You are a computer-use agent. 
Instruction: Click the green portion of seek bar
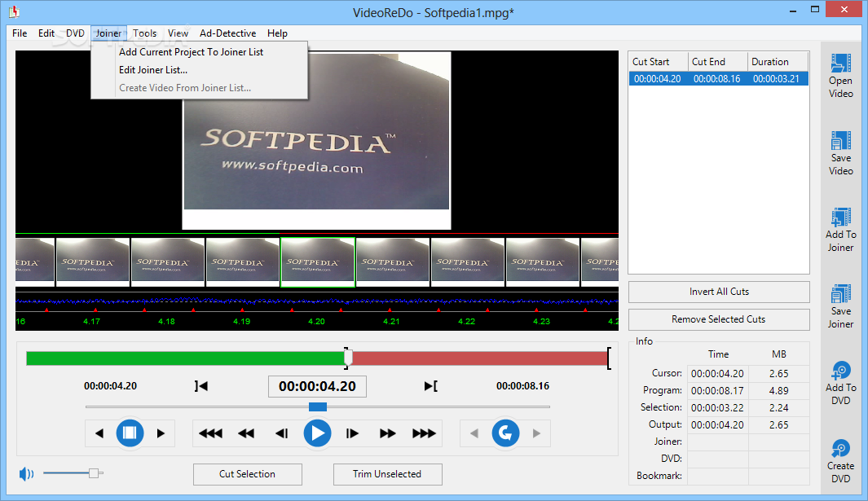(x=185, y=358)
